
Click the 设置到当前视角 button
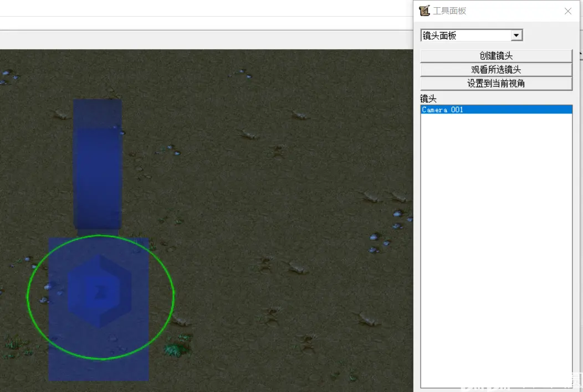click(x=496, y=83)
